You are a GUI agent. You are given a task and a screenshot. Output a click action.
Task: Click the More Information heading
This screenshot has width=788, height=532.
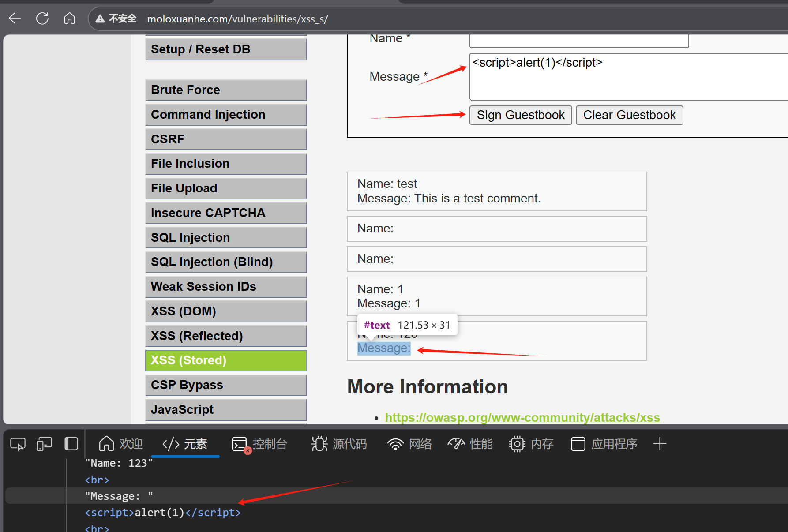(x=428, y=387)
